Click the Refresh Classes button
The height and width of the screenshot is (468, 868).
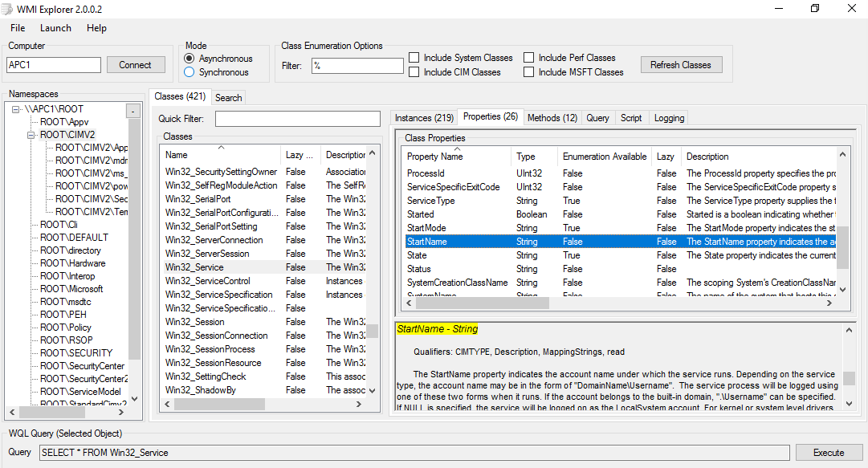pos(681,65)
